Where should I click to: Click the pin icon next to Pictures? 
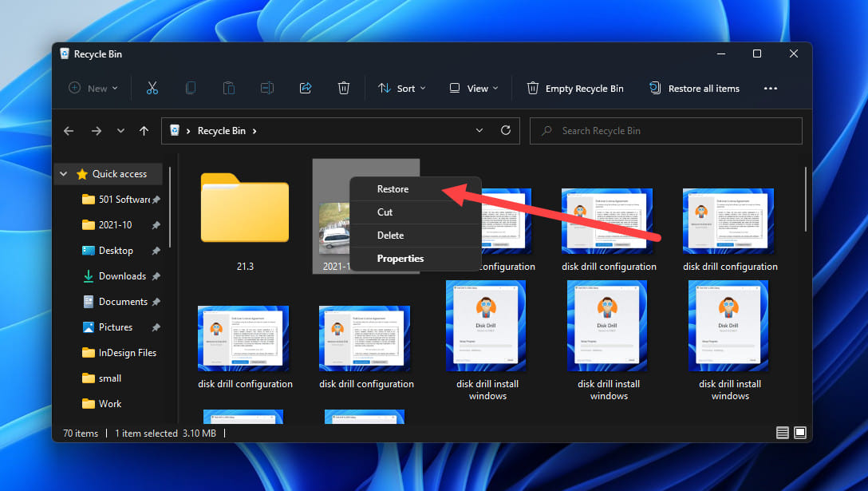pyautogui.click(x=156, y=327)
